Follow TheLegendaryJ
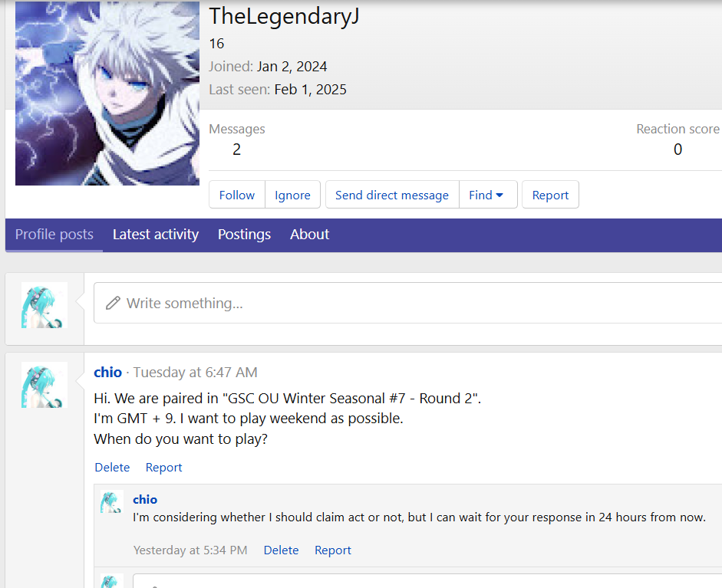The height and width of the screenshot is (588, 722). click(x=236, y=195)
